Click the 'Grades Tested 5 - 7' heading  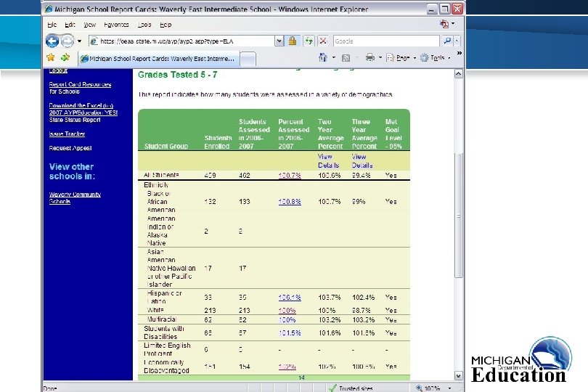tap(177, 75)
